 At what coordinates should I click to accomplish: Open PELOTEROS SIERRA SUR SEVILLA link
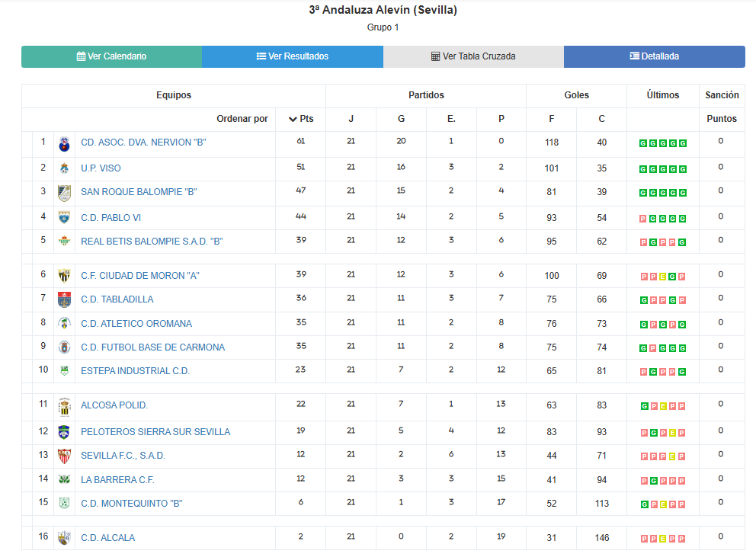[x=155, y=432]
